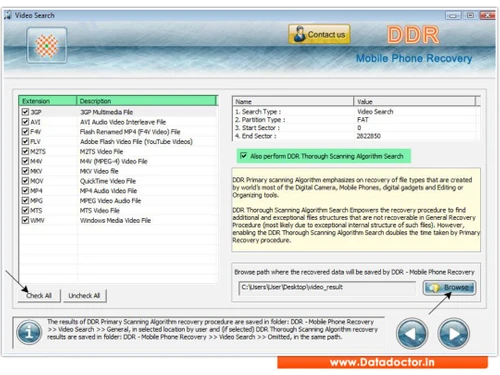Image resolution: width=500 pixels, height=375 pixels.
Task: Select 'MKV Video file' description
Action: 99,171
